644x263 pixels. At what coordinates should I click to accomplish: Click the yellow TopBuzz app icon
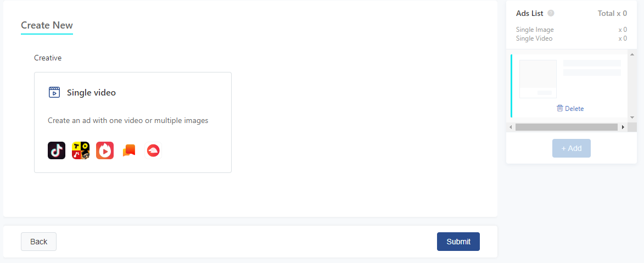pos(81,150)
